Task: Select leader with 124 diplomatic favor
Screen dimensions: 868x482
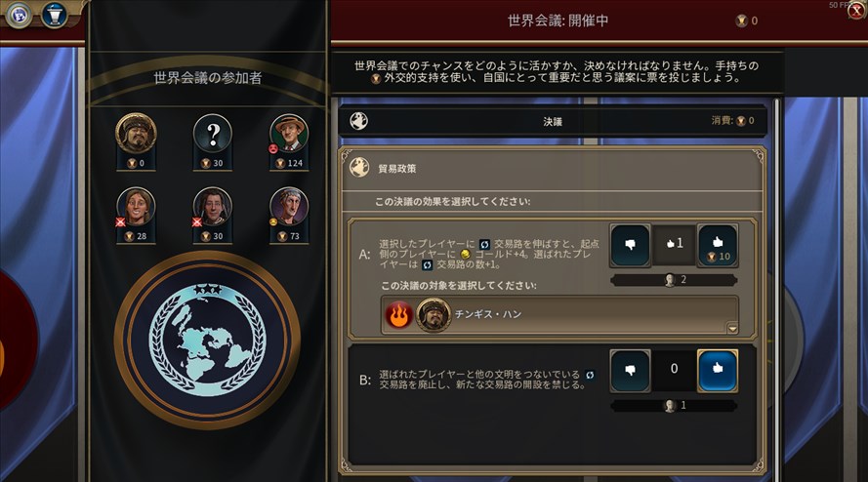Action: [289, 134]
